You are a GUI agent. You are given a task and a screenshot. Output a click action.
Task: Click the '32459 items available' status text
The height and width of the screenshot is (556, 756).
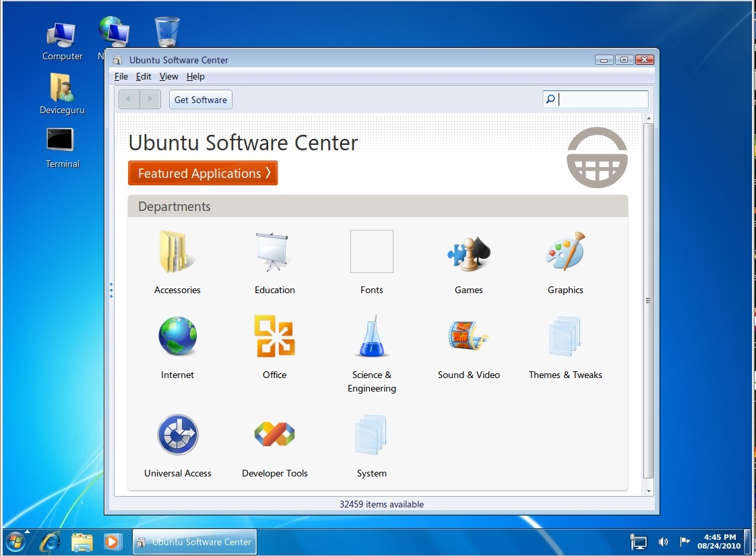(x=381, y=504)
